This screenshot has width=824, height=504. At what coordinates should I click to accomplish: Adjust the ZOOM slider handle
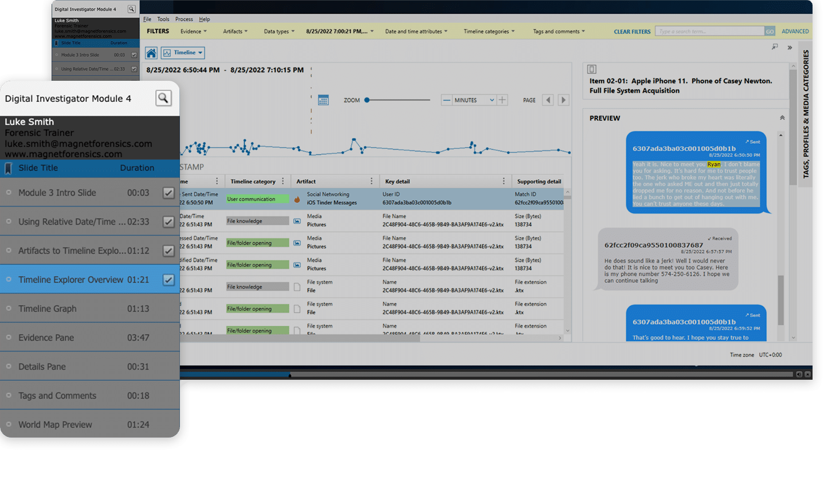(x=367, y=100)
